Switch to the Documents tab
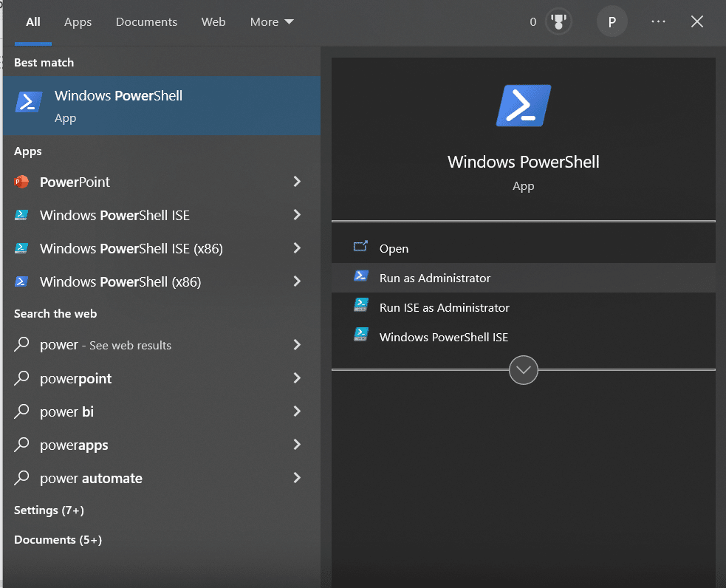Image resolution: width=726 pixels, height=588 pixels. tap(146, 21)
